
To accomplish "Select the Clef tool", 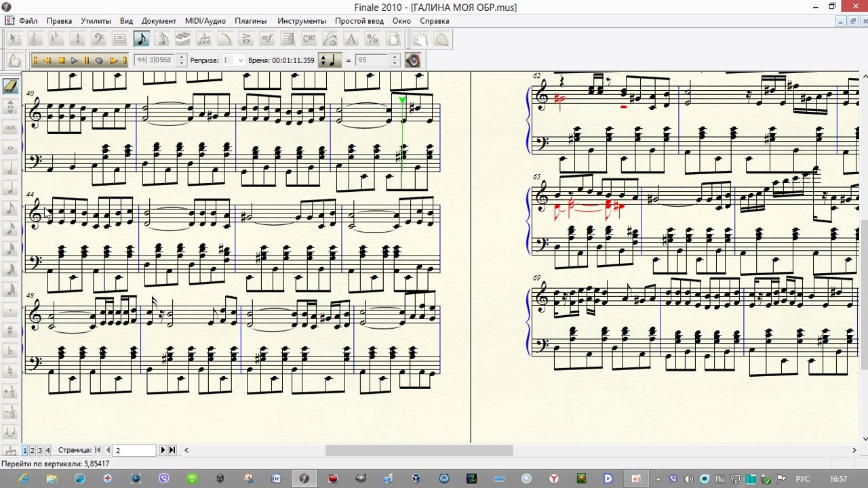I will (x=98, y=39).
